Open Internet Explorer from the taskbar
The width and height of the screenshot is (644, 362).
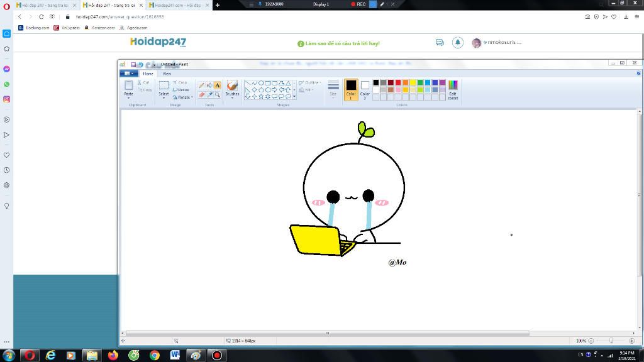pyautogui.click(x=50, y=355)
